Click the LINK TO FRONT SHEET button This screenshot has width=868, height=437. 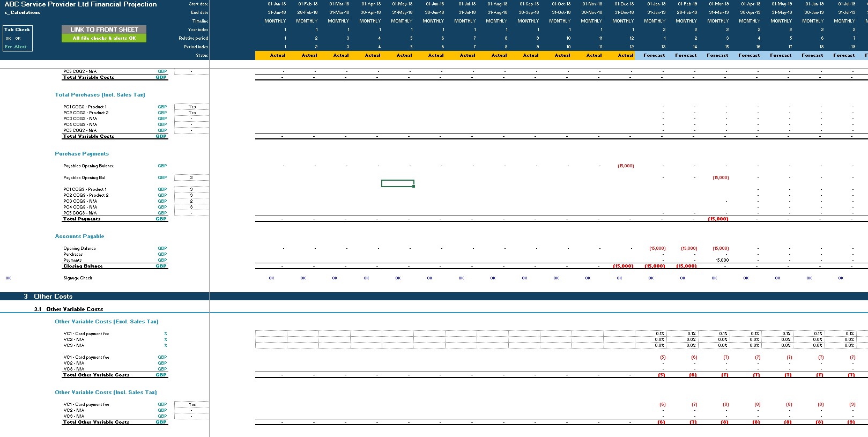(x=104, y=29)
